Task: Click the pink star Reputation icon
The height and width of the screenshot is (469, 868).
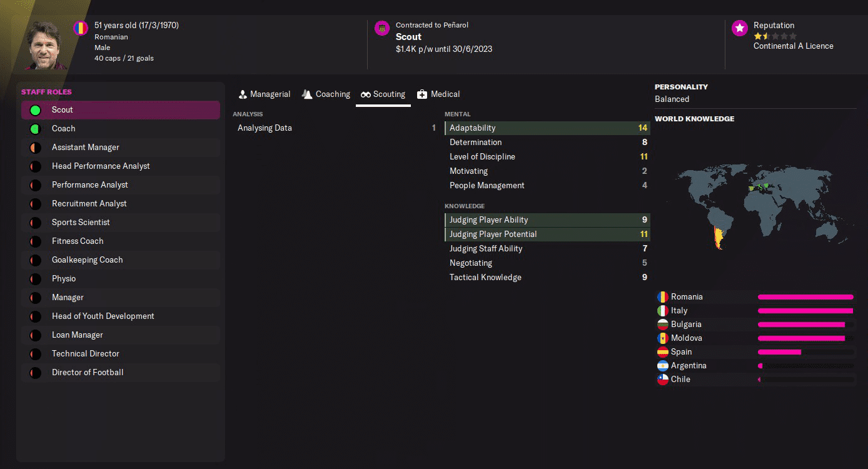Action: tap(739, 28)
